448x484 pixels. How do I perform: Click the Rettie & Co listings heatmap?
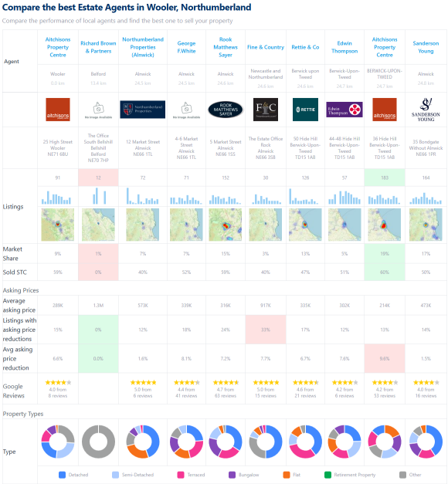tap(305, 225)
